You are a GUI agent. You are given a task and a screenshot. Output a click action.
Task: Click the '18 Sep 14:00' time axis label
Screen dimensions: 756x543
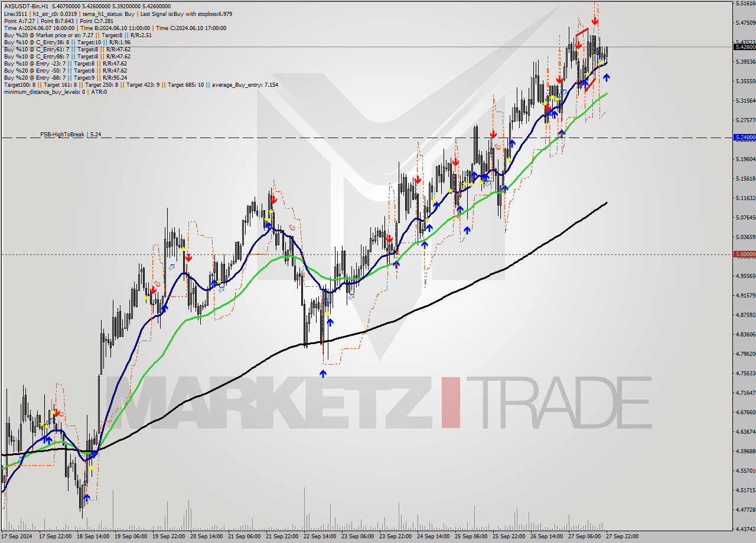tap(93, 537)
